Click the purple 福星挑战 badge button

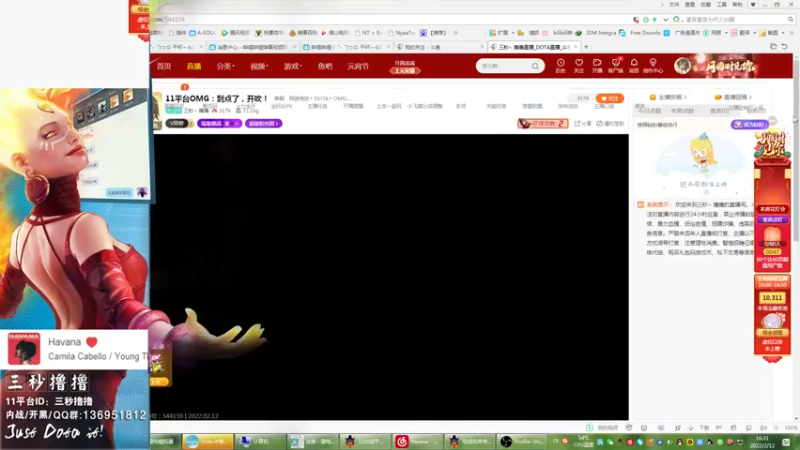[219, 123]
